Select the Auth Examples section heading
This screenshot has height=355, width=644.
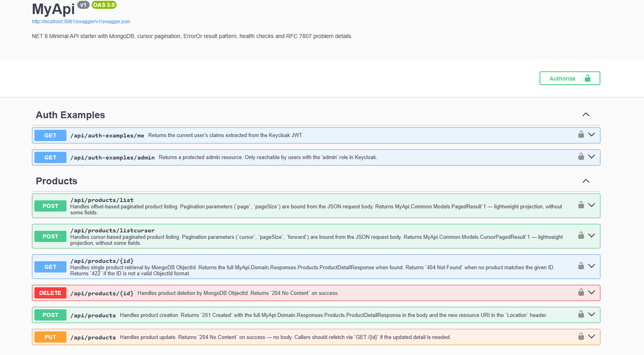[70, 115]
